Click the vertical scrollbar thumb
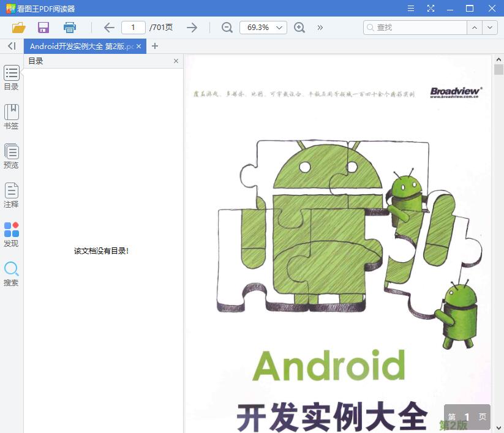 click(x=498, y=69)
